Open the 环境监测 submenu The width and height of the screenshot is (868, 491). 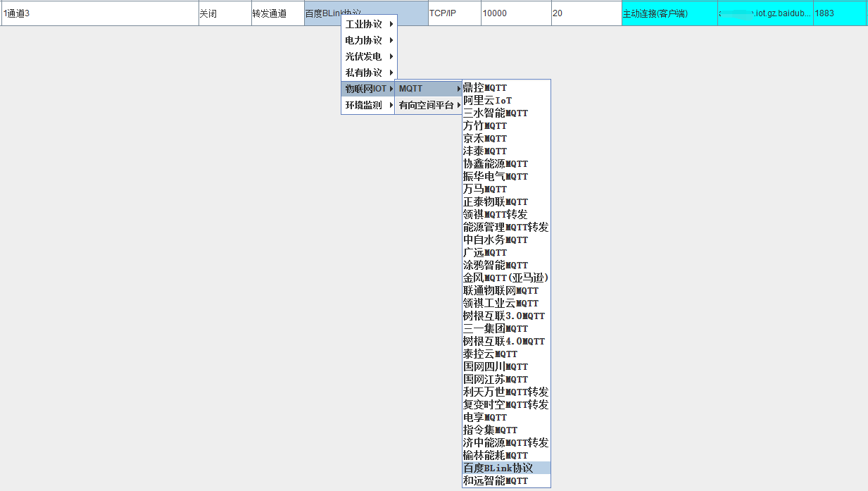tap(369, 105)
